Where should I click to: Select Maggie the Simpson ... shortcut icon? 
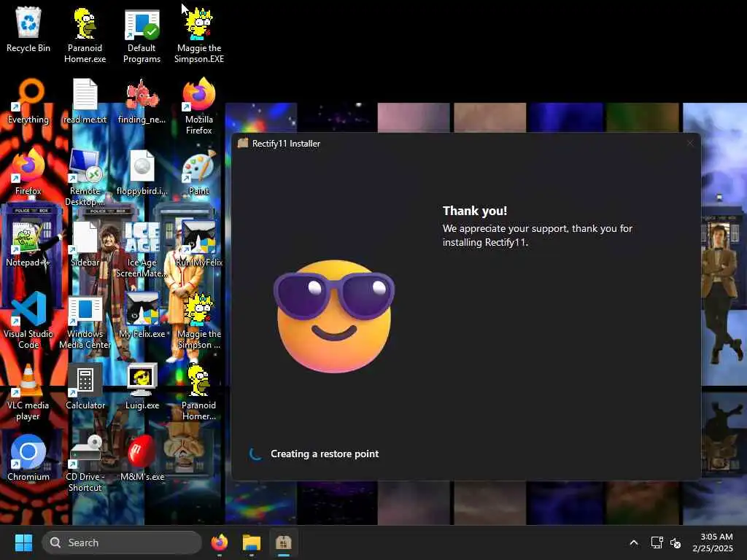198,321
